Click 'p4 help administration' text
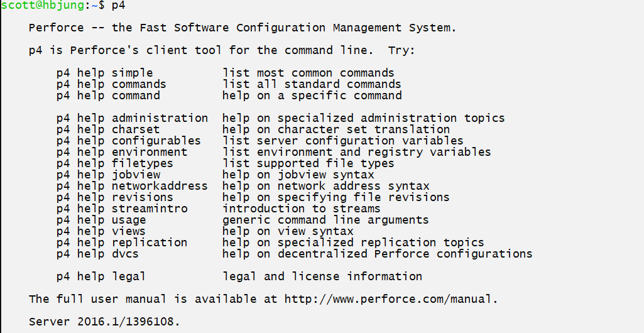This screenshot has height=333, width=644. (x=132, y=118)
